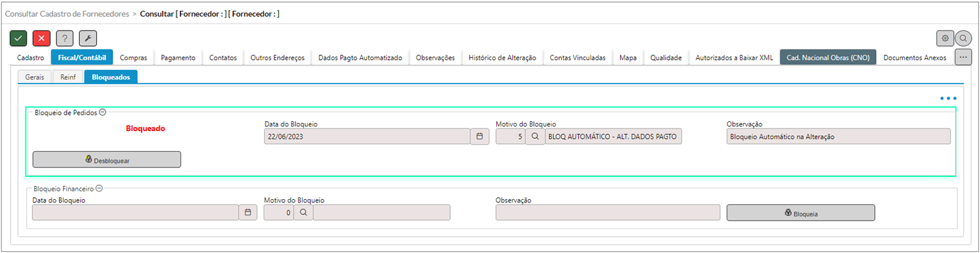Select the Gerais sub-tab
The image size is (980, 253).
point(34,77)
